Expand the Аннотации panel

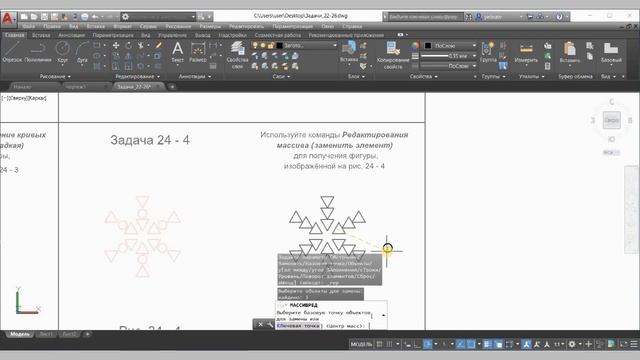click(x=195, y=76)
